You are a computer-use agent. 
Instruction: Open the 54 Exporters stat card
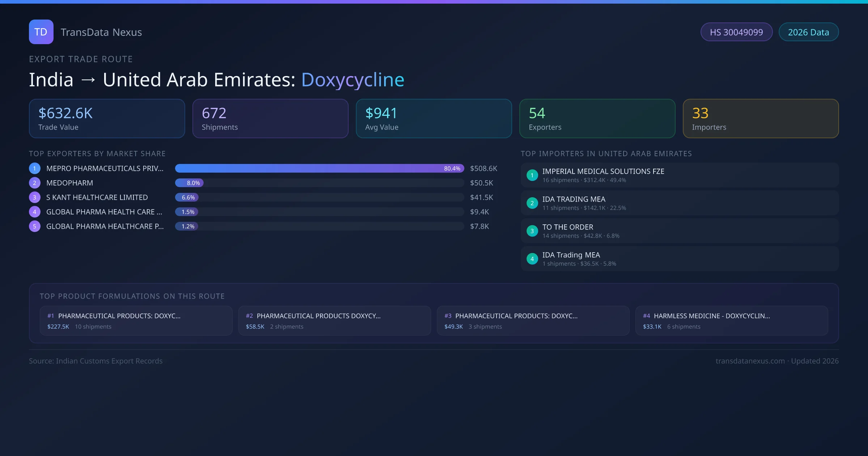coord(597,119)
